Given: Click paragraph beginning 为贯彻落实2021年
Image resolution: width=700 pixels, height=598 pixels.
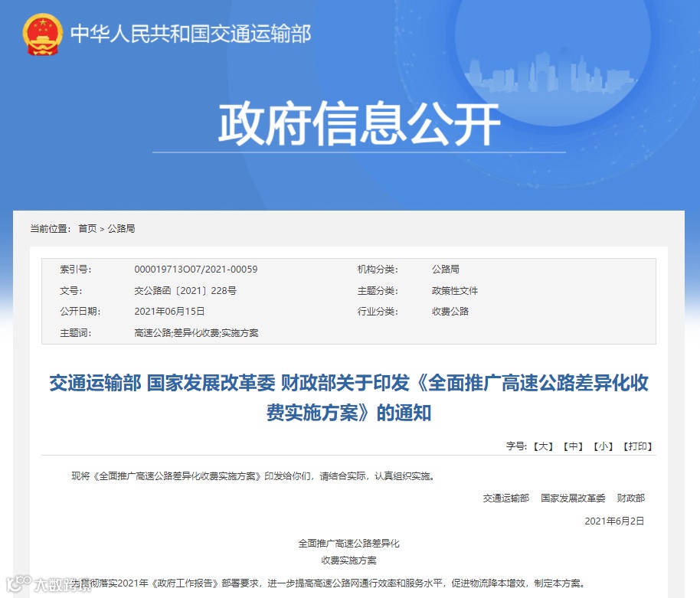Looking at the screenshot, I should click(328, 583).
